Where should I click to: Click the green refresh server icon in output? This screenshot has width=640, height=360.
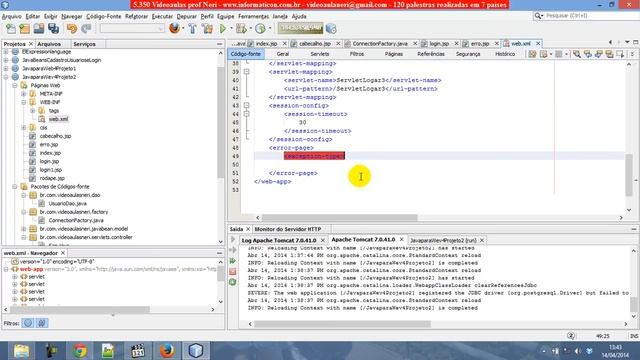(x=233, y=282)
